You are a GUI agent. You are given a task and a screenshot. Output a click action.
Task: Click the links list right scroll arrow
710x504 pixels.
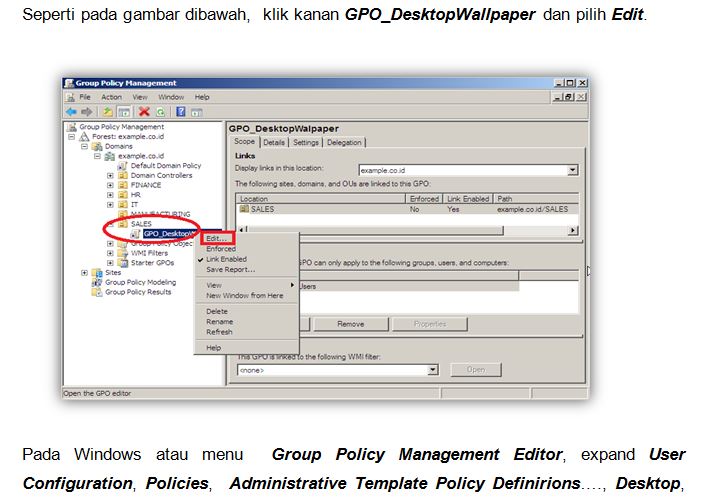tap(573, 230)
